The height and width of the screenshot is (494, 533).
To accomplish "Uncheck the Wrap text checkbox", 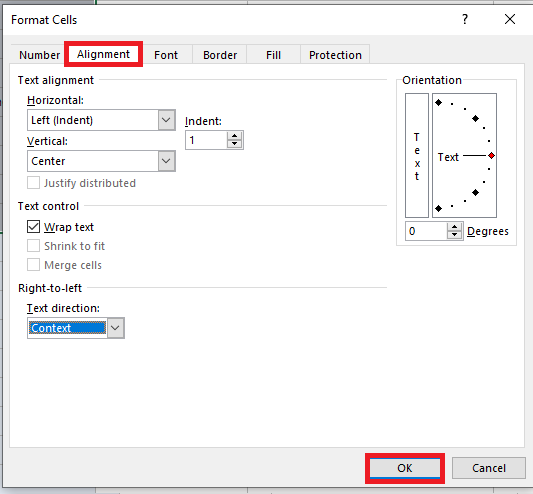I will (33, 227).
